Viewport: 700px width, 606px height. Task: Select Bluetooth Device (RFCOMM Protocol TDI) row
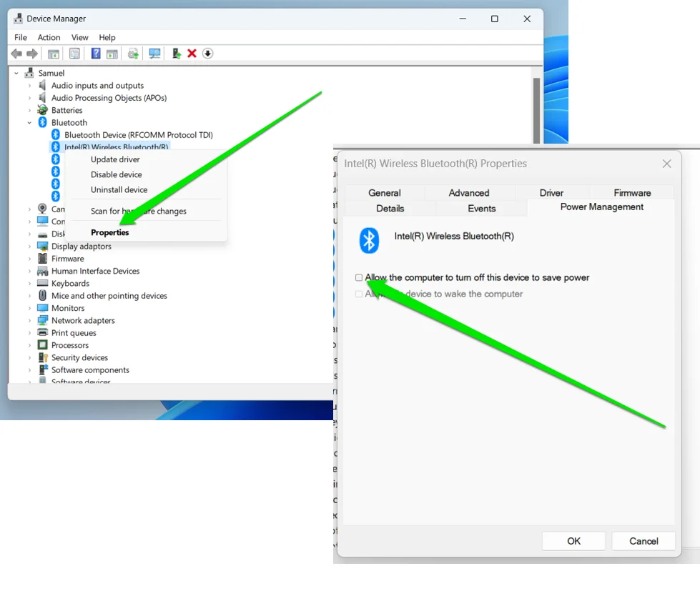(132, 135)
